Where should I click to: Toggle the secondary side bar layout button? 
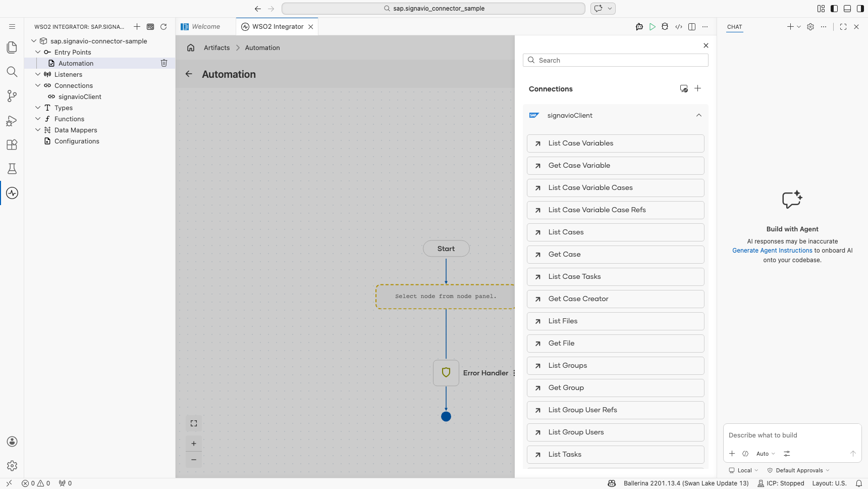click(860, 9)
